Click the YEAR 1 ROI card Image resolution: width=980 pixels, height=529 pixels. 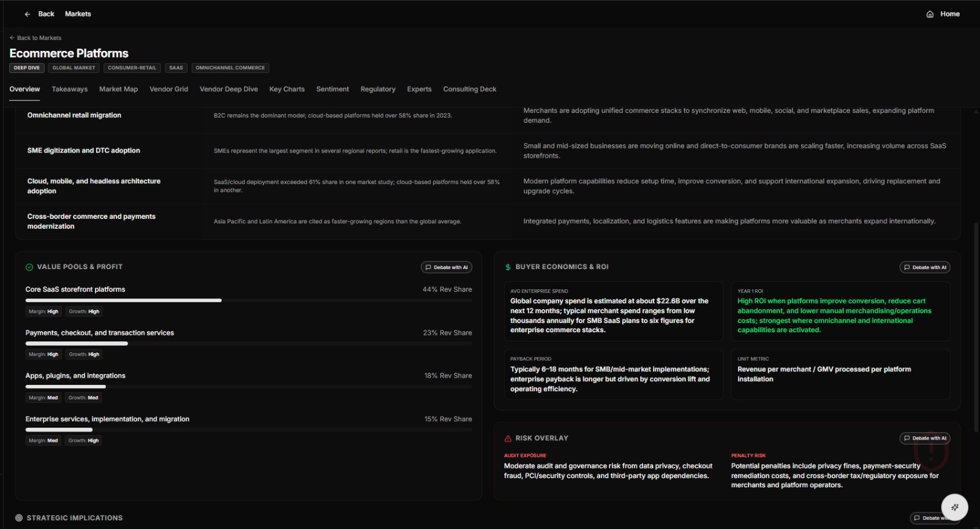pos(840,311)
